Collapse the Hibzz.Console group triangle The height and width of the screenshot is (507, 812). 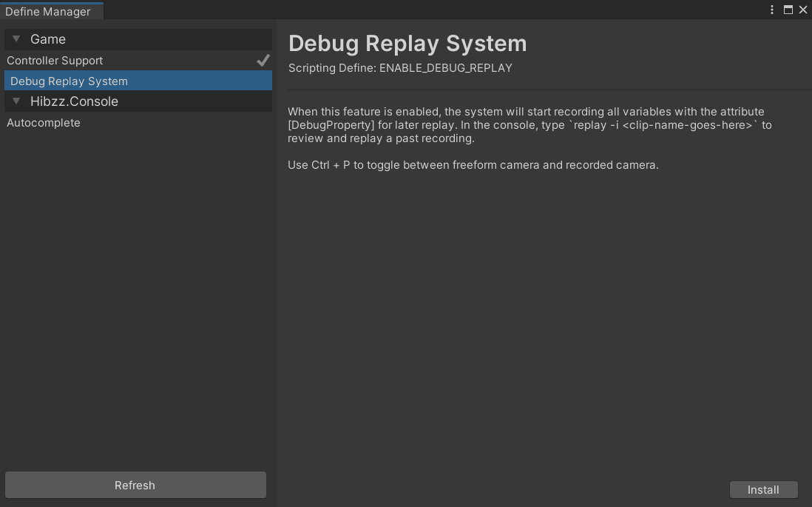pos(16,101)
